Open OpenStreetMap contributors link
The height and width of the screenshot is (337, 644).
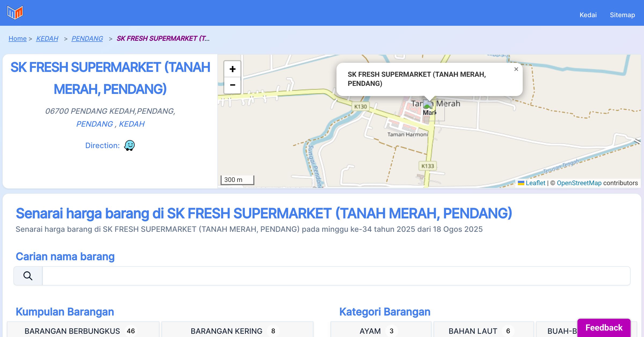(579, 183)
